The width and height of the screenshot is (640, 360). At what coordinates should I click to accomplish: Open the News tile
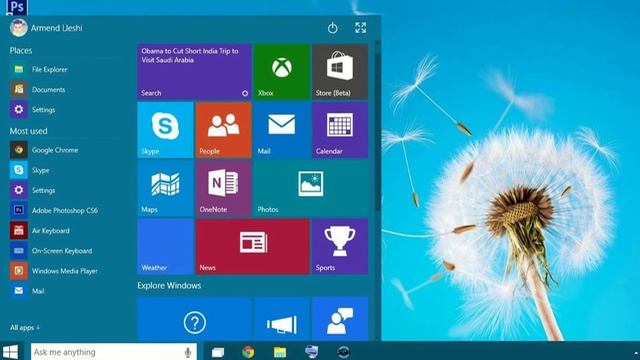pyautogui.click(x=252, y=247)
